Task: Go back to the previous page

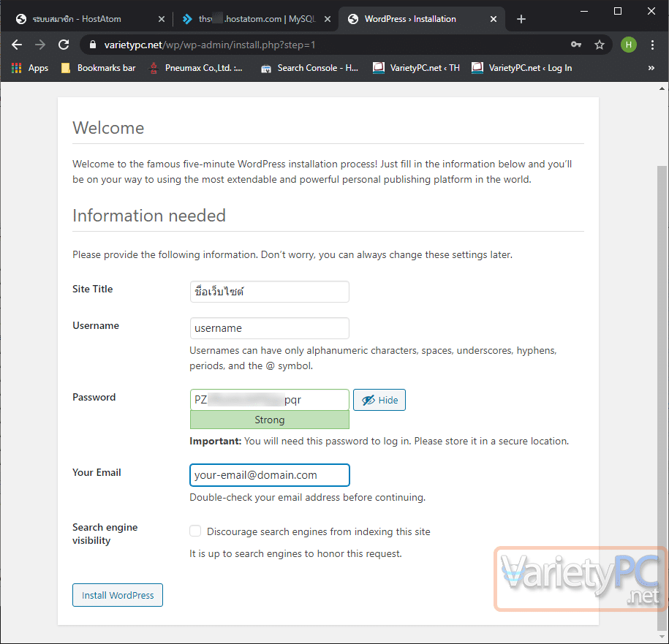Action: pos(17,45)
